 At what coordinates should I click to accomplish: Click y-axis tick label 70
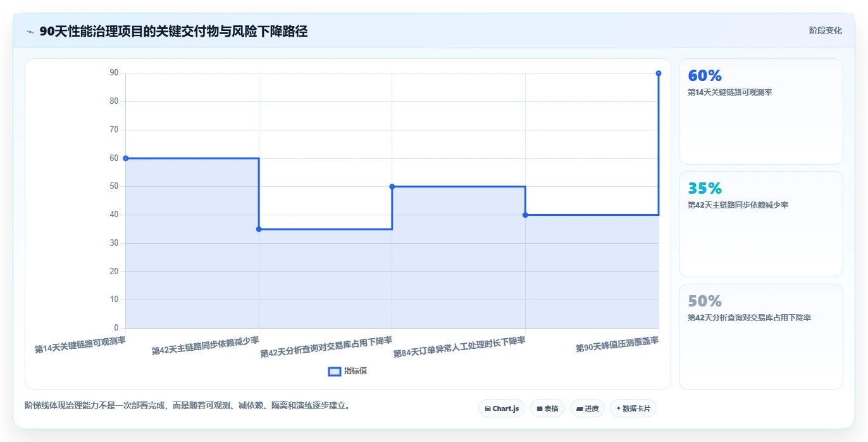pyautogui.click(x=114, y=130)
